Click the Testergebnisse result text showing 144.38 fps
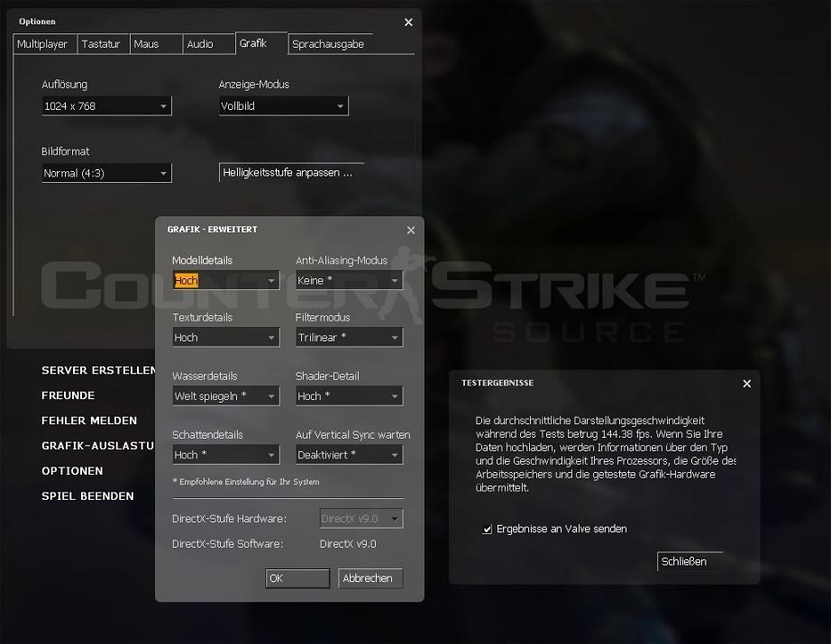Viewport: 831px width, 644px height. click(x=606, y=454)
